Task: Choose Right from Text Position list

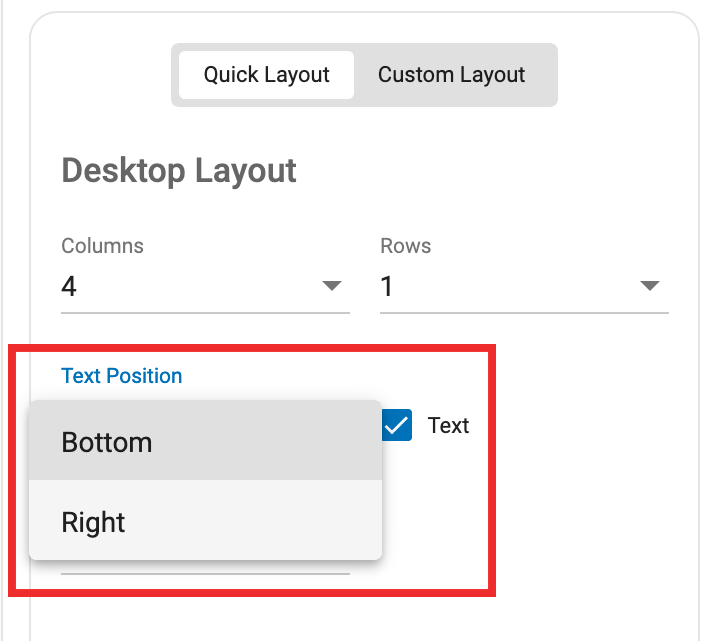Action: 205,521
